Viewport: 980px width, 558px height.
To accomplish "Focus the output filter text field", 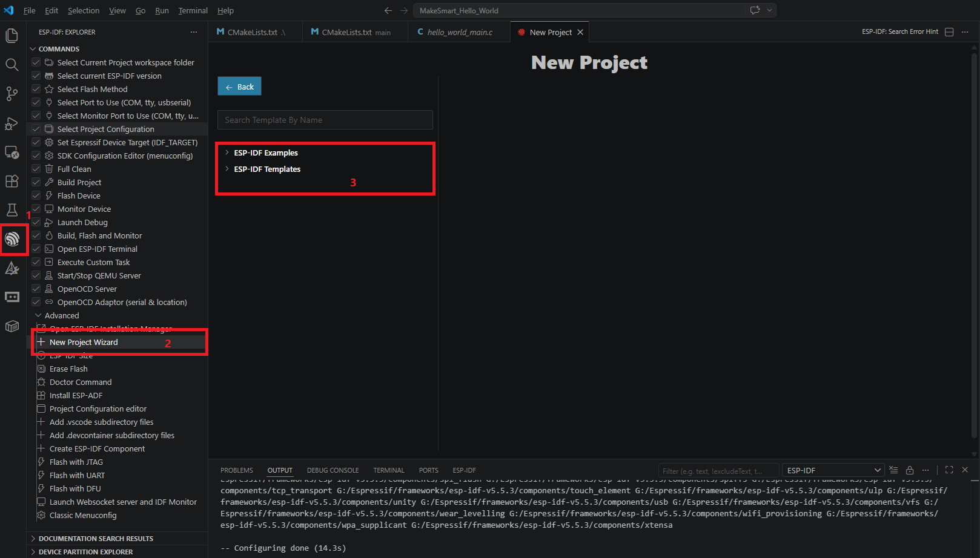I will pyautogui.click(x=718, y=471).
